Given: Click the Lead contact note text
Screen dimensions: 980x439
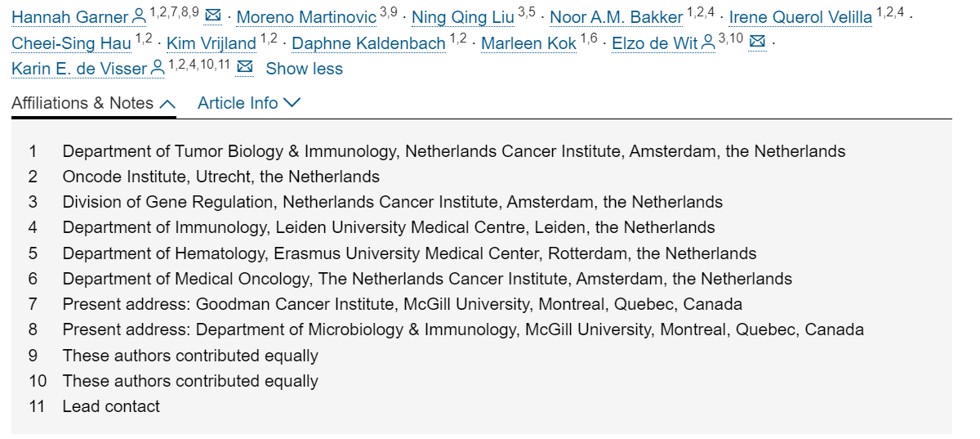Looking at the screenshot, I should click(x=111, y=406).
